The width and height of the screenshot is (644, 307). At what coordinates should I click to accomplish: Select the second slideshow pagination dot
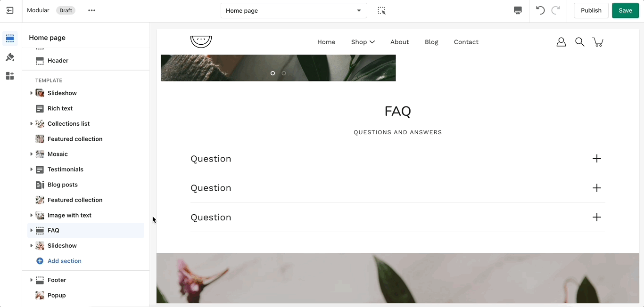click(x=284, y=73)
